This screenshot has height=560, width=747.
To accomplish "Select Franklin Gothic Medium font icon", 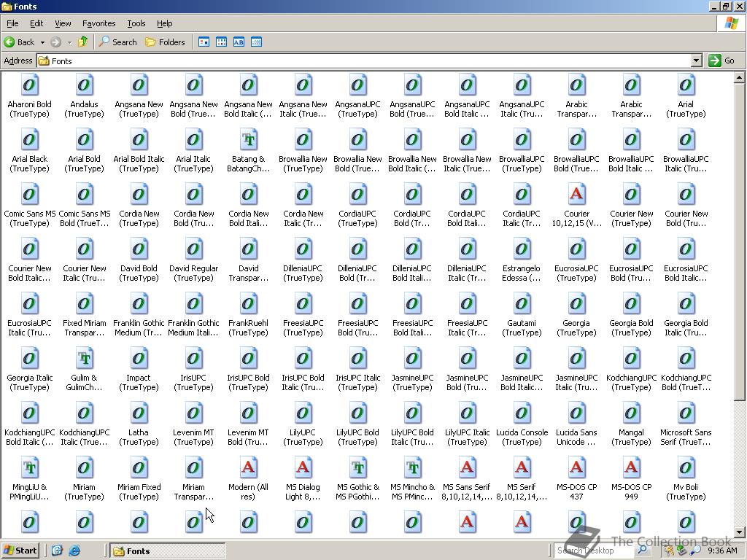I will (x=139, y=304).
